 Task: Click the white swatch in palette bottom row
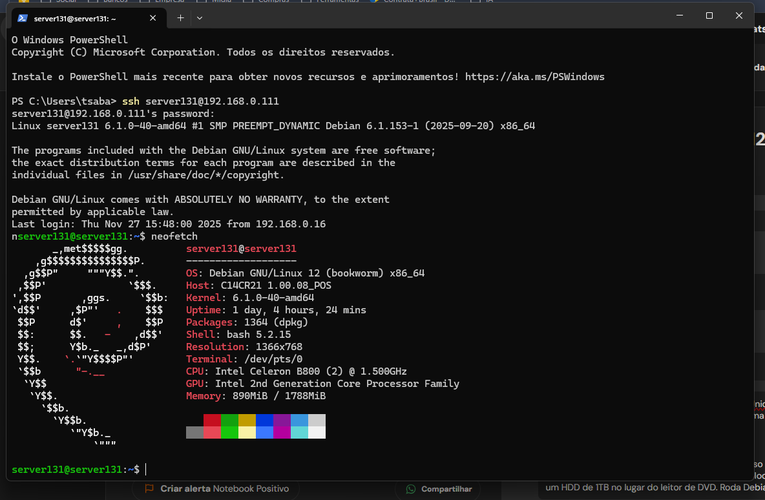click(x=317, y=432)
